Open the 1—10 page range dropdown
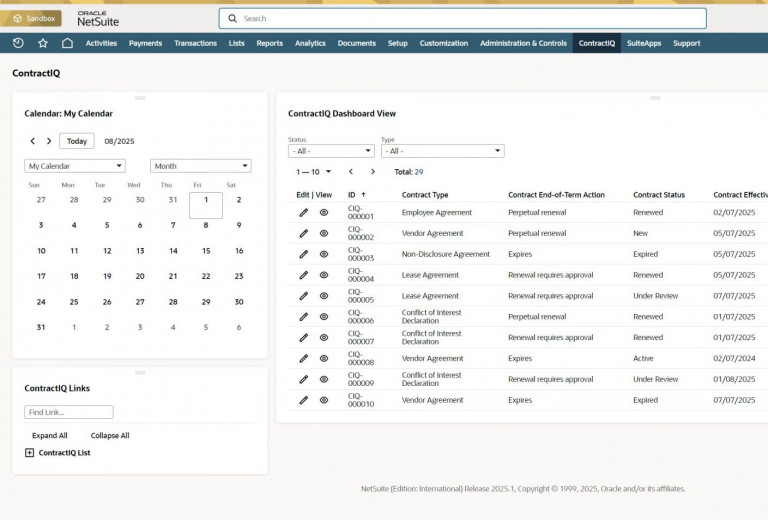 (313, 172)
